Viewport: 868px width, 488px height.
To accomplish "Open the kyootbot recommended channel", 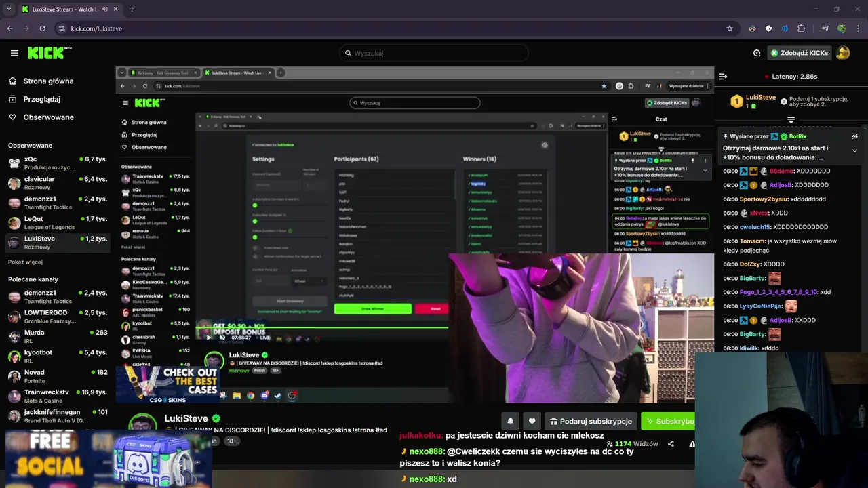I will click(58, 356).
